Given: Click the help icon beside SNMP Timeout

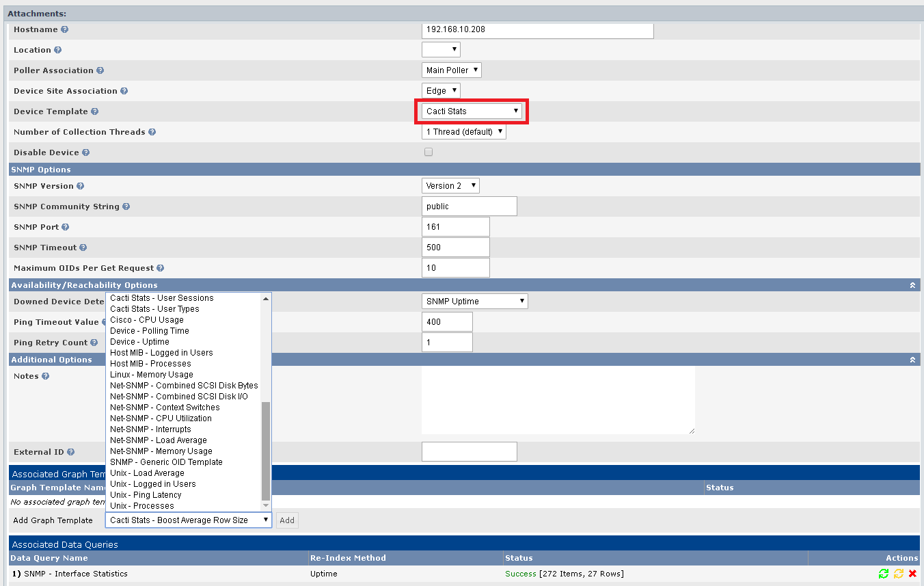Looking at the screenshot, I should [81, 248].
